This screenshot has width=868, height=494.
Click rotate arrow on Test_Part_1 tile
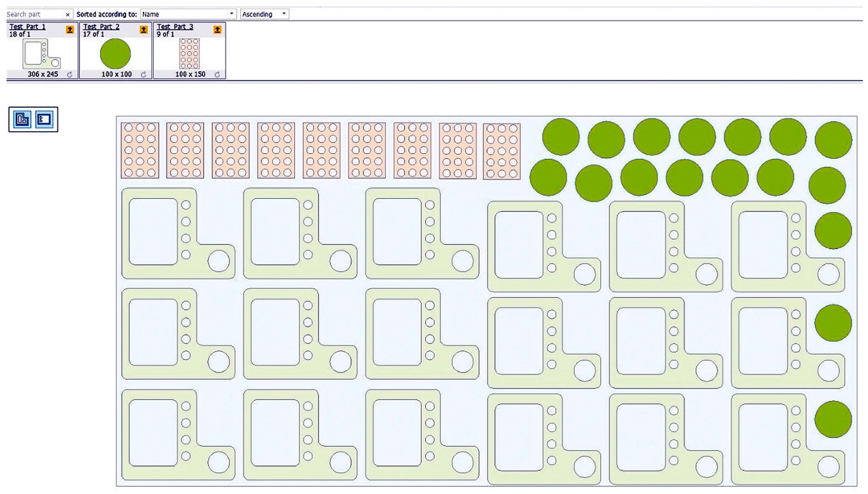[x=70, y=74]
